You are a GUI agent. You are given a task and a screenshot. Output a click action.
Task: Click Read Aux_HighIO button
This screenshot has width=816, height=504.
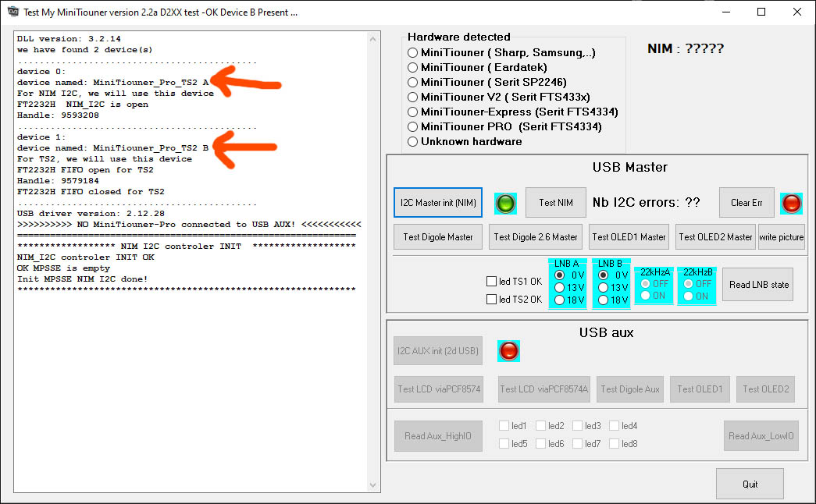[437, 436]
